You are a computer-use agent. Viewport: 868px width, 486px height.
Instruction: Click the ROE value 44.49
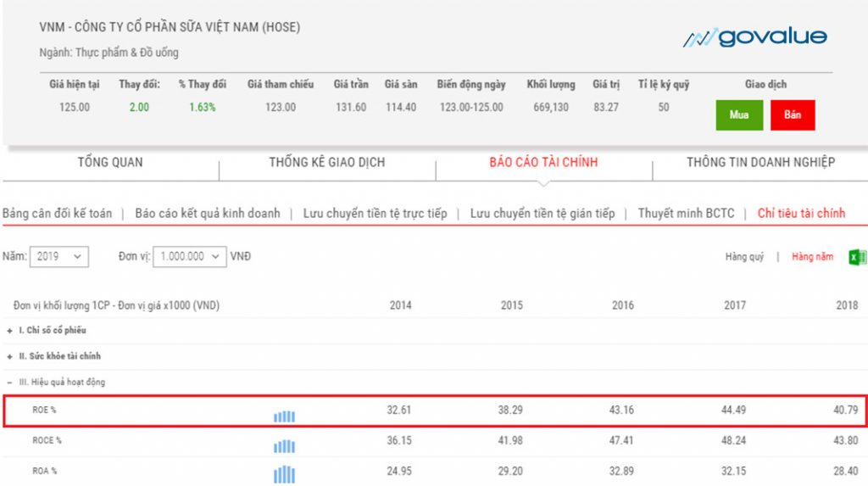tap(733, 410)
